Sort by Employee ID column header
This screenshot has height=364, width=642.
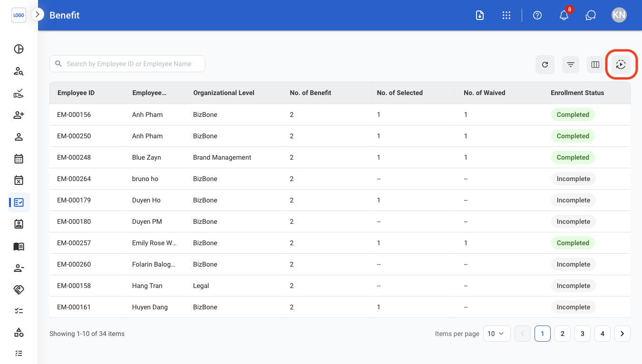76,93
